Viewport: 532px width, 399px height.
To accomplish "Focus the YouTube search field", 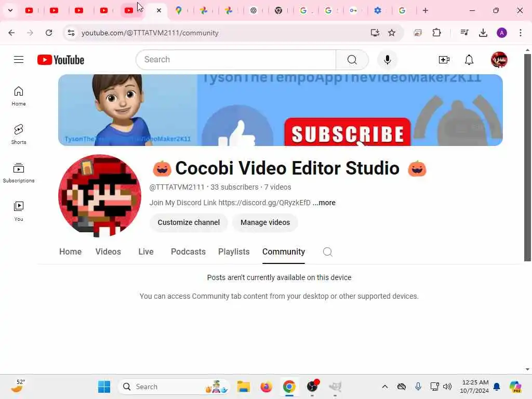I will pyautogui.click(x=236, y=60).
